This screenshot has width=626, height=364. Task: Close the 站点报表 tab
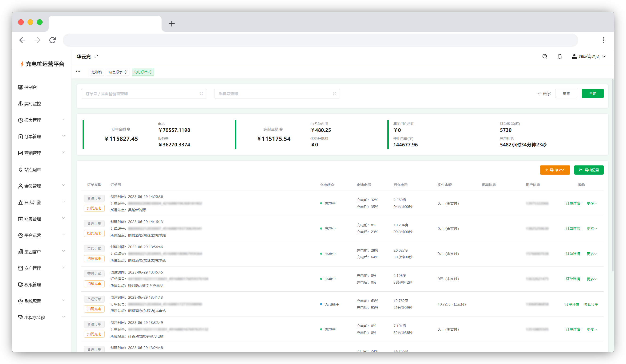(125, 72)
